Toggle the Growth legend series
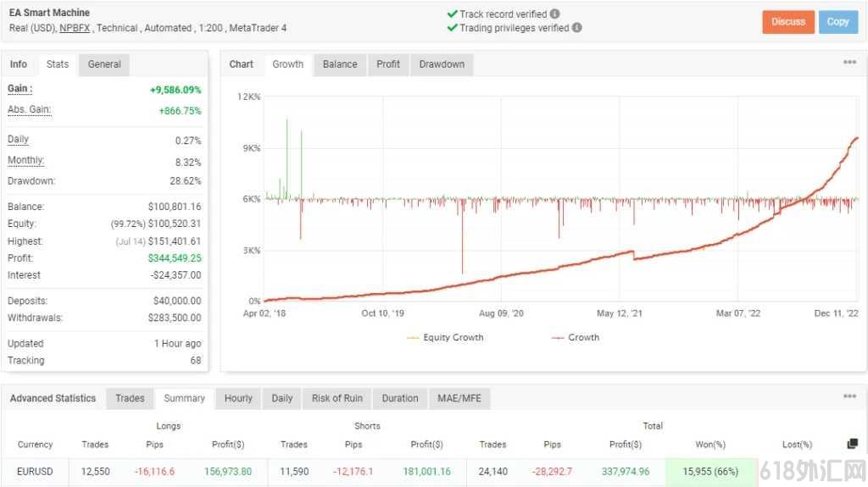Screen dimensions: 868x487 (x=576, y=338)
